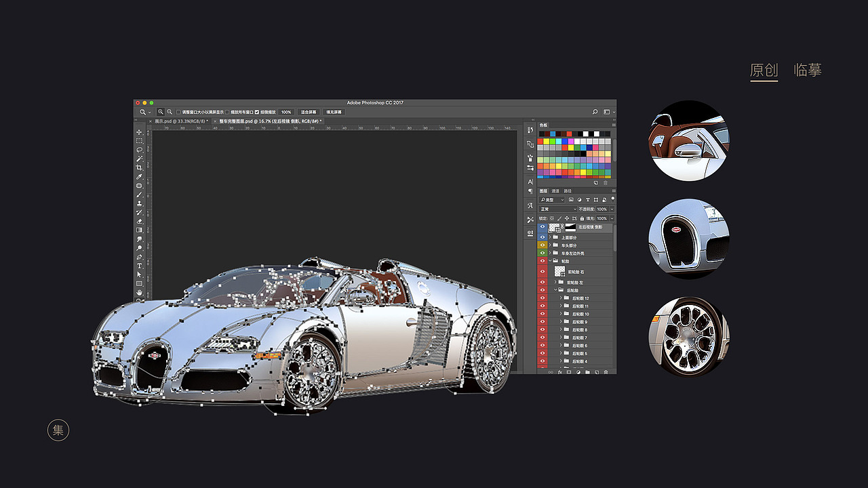Viewport: 868px width, 488px height.
Task: Open the layer filter 类型 dropdown
Action: tap(552, 200)
